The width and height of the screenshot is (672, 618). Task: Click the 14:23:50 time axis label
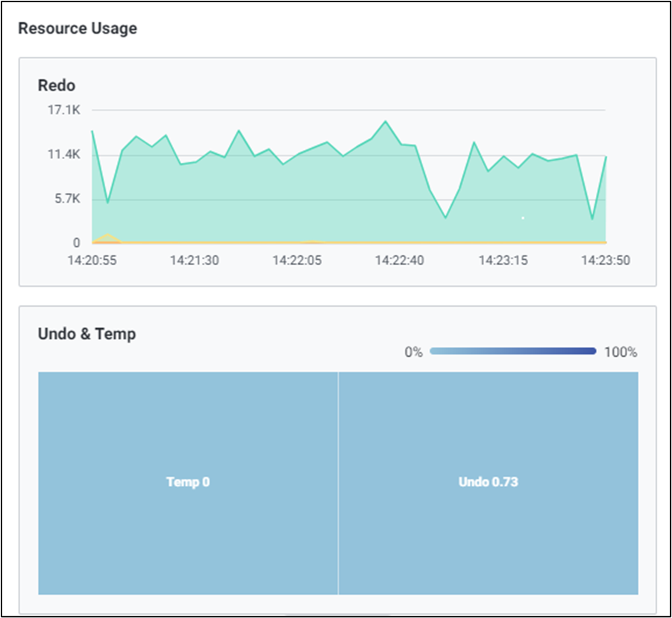pyautogui.click(x=605, y=260)
